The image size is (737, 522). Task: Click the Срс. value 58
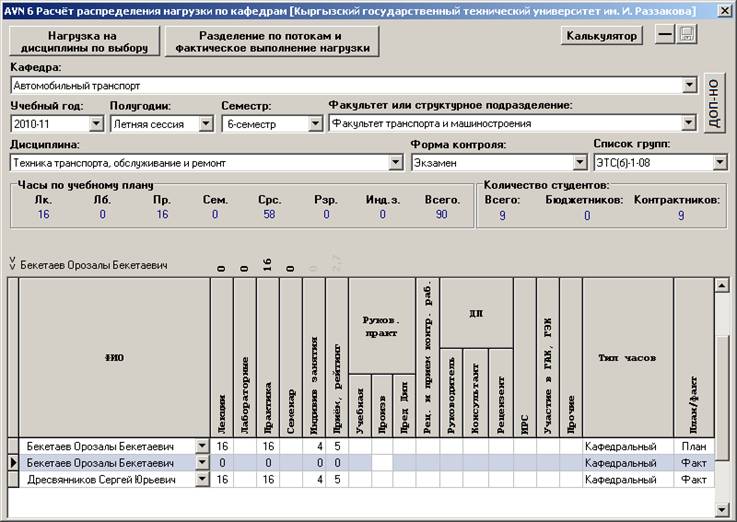tap(269, 214)
